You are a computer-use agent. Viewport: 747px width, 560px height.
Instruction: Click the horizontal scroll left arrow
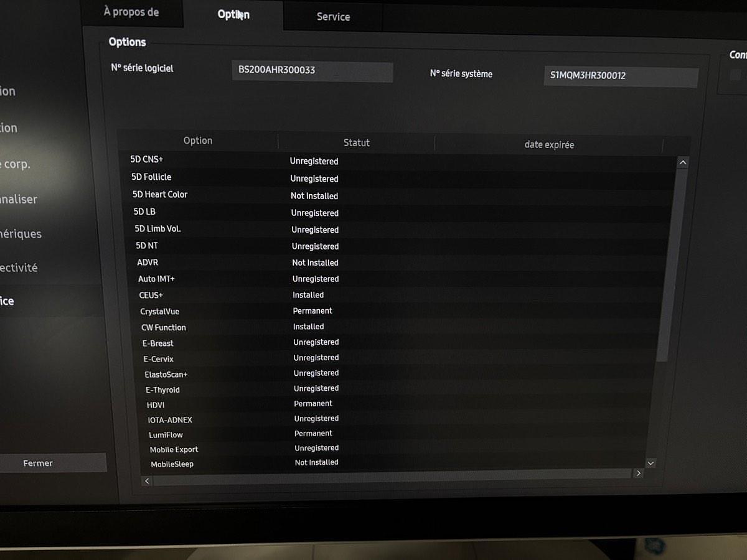tap(147, 481)
